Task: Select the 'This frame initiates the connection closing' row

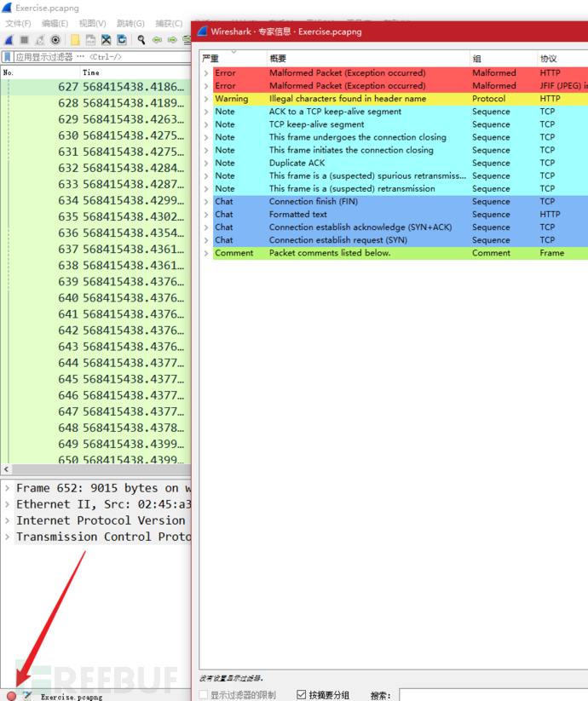Action: (401, 150)
